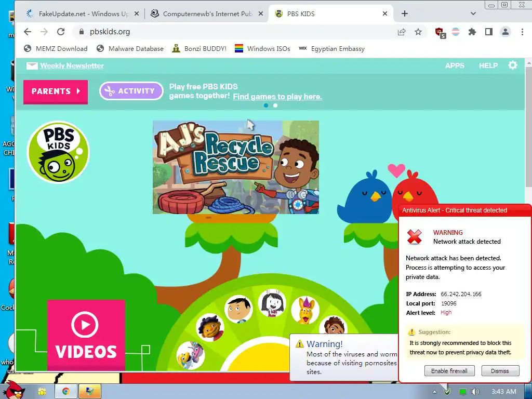Select the PBS KIDS tab
This screenshot has width=532, height=399.
331,14
